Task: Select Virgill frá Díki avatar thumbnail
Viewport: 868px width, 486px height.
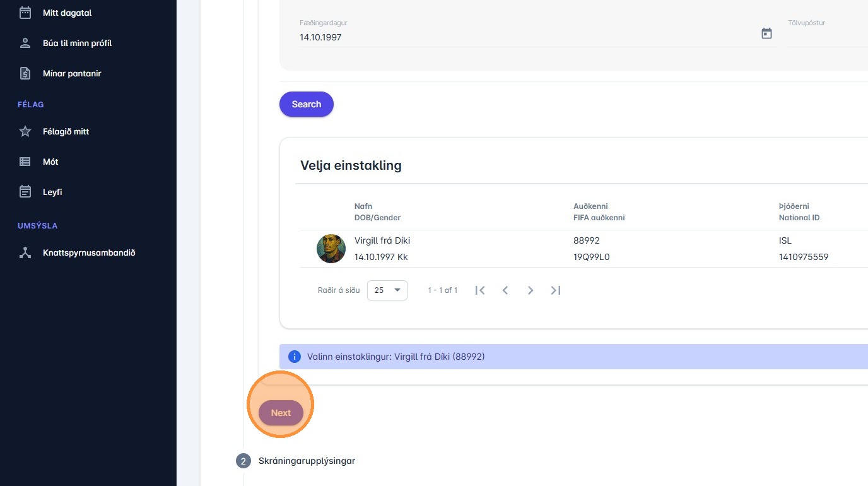Action: 331,249
